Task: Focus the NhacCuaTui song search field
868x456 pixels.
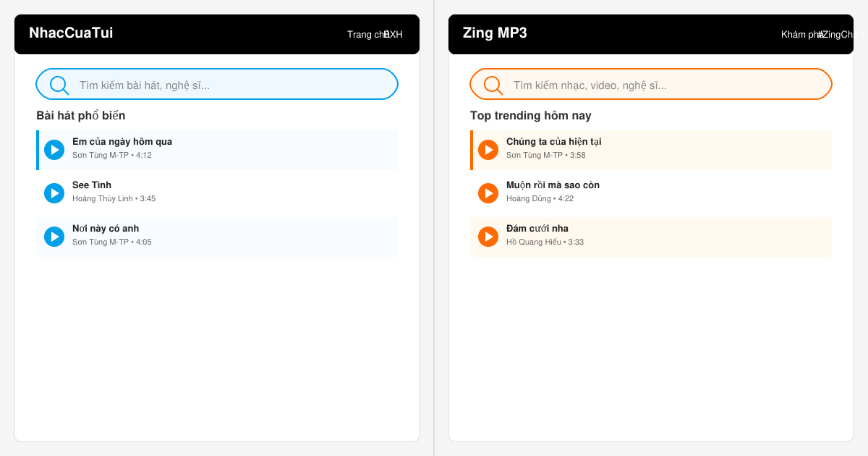Action: 217,84
